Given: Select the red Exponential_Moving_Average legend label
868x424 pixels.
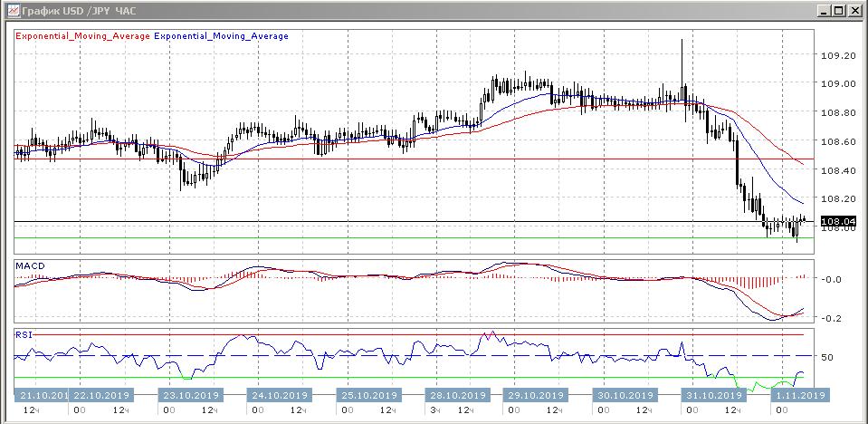Looking at the screenshot, I should 82,36.
